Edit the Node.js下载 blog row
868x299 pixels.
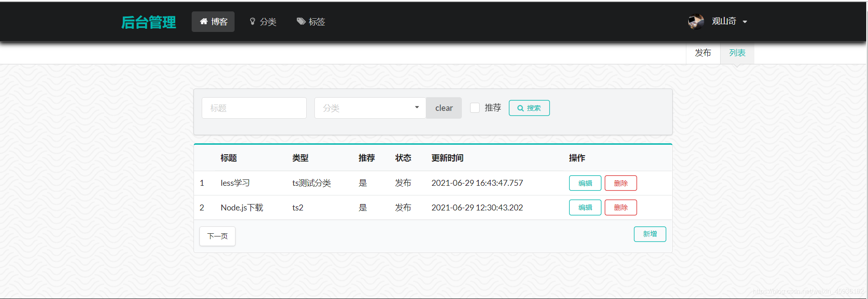pyautogui.click(x=585, y=207)
